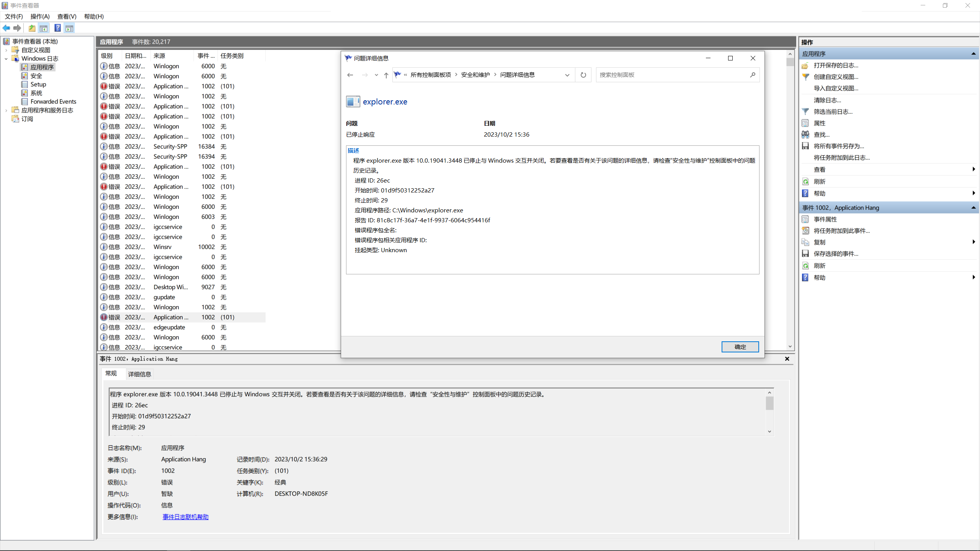The image size is (980, 551).
Task: Select the 系统 log in tree
Action: (x=36, y=93)
